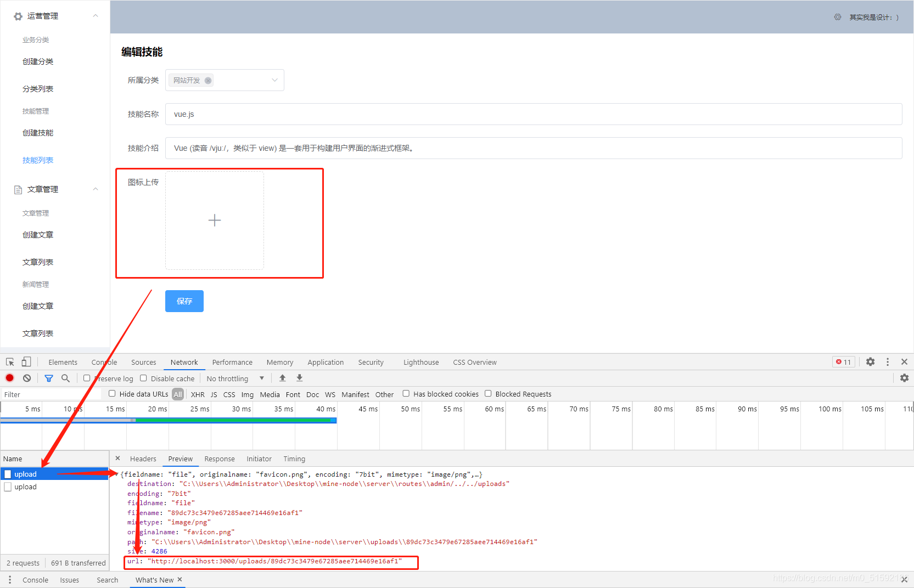This screenshot has height=588, width=914.
Task: Filter requests by WS type
Action: (330, 394)
